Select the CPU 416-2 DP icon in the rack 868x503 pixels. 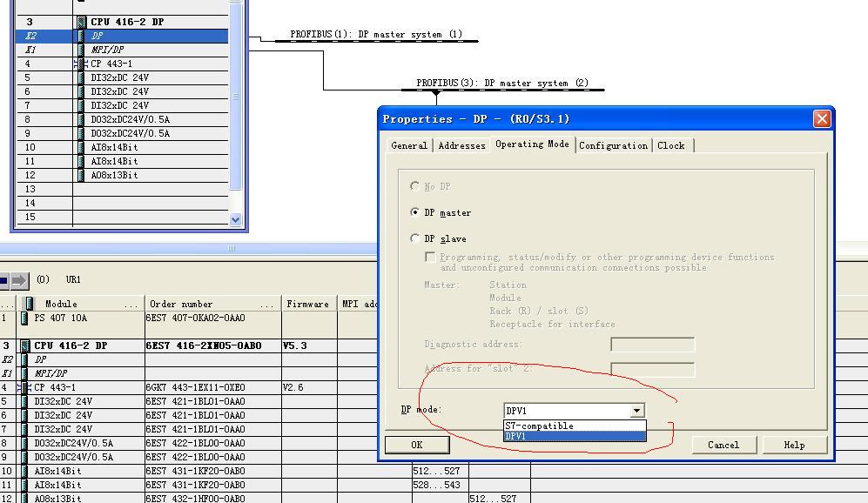coord(82,22)
